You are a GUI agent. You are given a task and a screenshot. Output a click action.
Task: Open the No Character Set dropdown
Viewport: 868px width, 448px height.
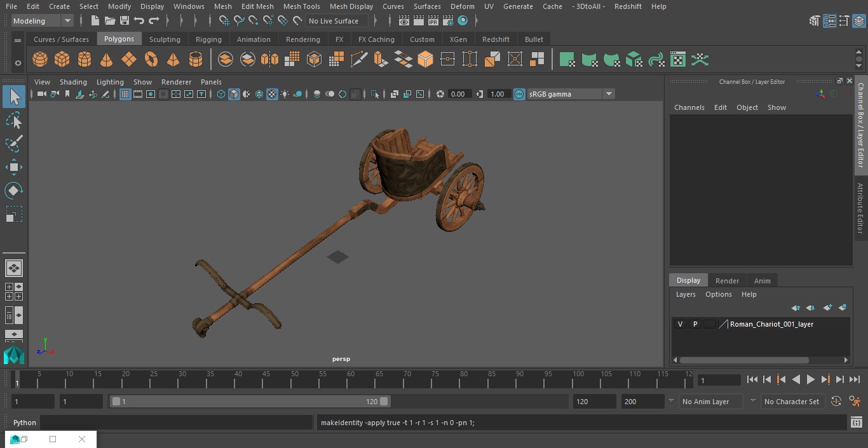point(792,402)
